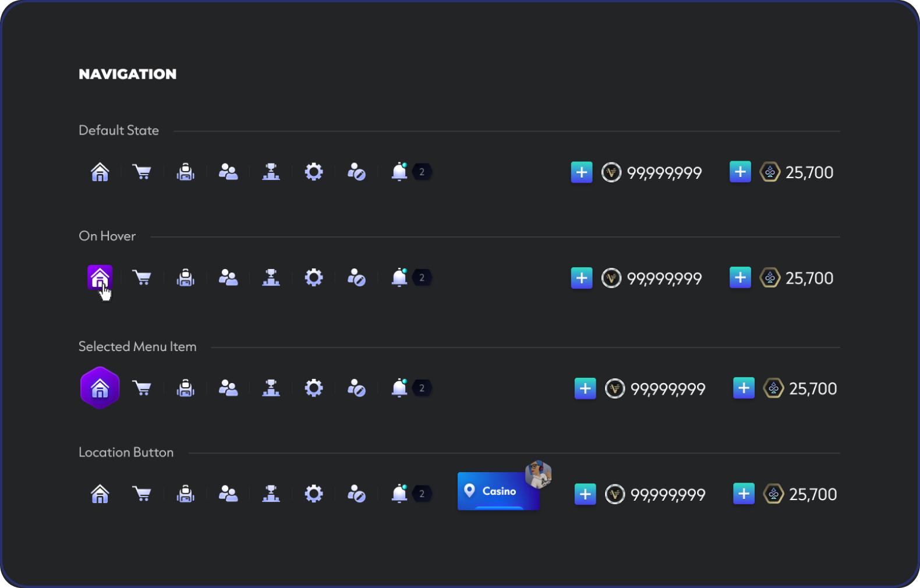Add coins with plus button beside 99,999,999 in Default State row
The height and width of the screenshot is (588, 920).
[x=582, y=172]
